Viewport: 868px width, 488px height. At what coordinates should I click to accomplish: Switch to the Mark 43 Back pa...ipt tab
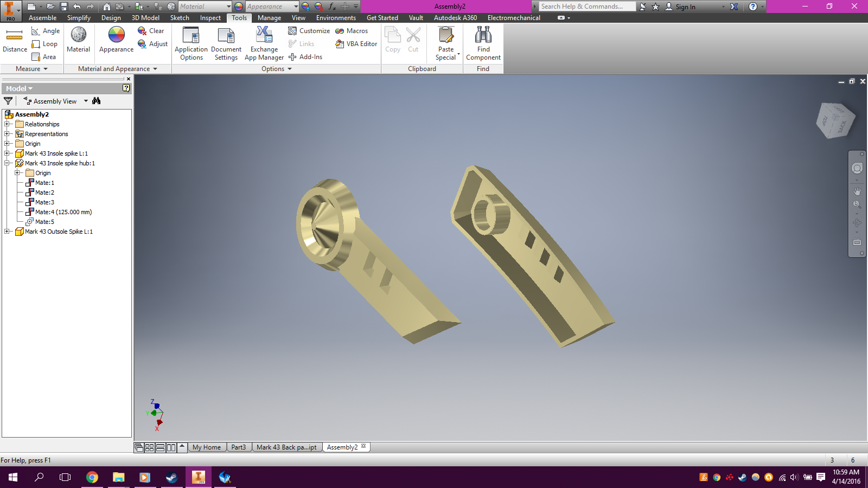coord(286,447)
